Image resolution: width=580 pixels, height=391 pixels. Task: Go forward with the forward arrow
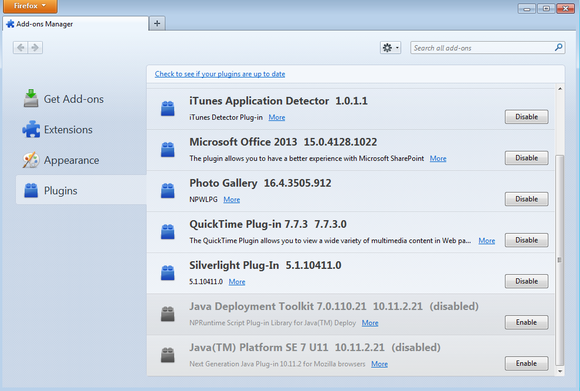point(35,47)
